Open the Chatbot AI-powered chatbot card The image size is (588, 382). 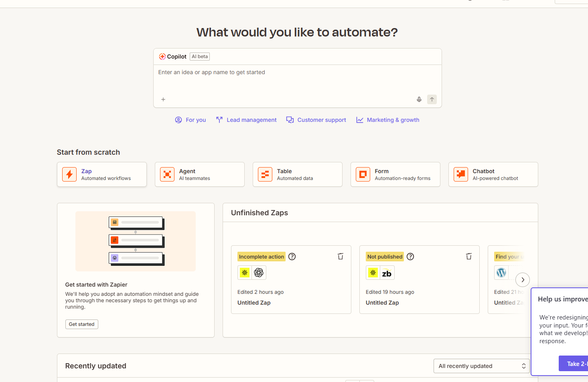point(493,174)
